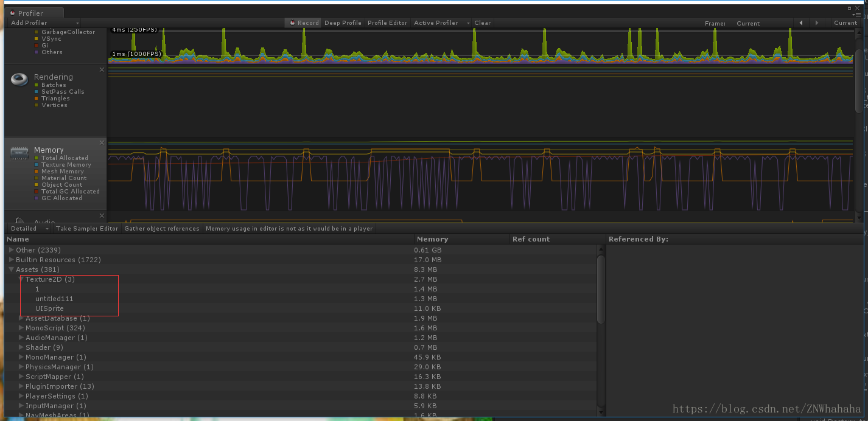Toggle the SetPass Calls chart series
This screenshot has height=421, width=868.
pos(59,92)
